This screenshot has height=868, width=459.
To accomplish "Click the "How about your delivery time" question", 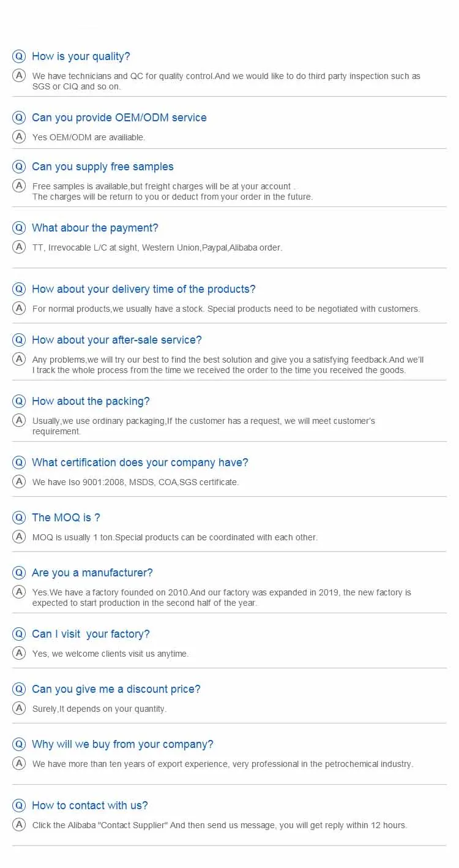I will point(143,289).
